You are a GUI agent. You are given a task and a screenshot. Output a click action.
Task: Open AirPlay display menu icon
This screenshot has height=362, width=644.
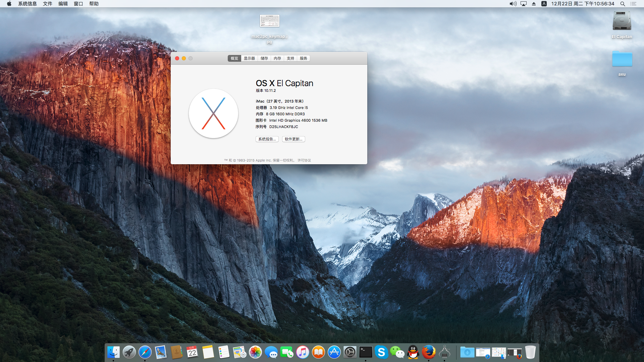524,4
